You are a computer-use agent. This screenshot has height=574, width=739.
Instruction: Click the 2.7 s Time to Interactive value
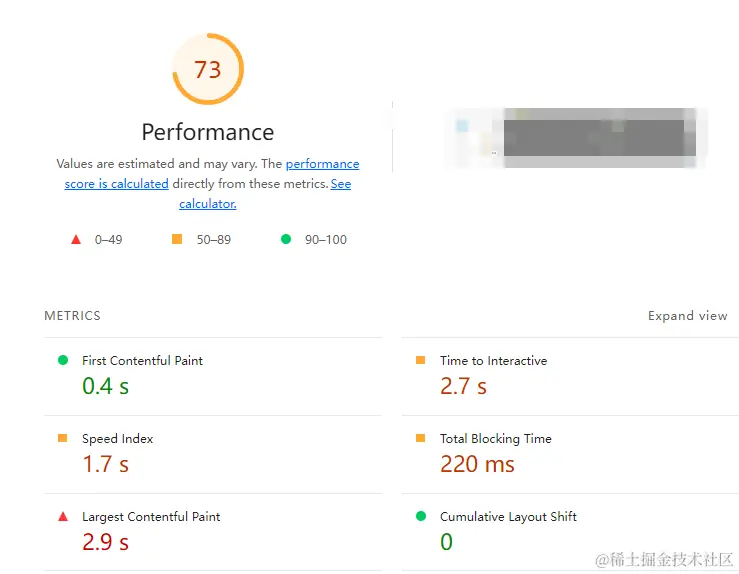[x=463, y=386]
